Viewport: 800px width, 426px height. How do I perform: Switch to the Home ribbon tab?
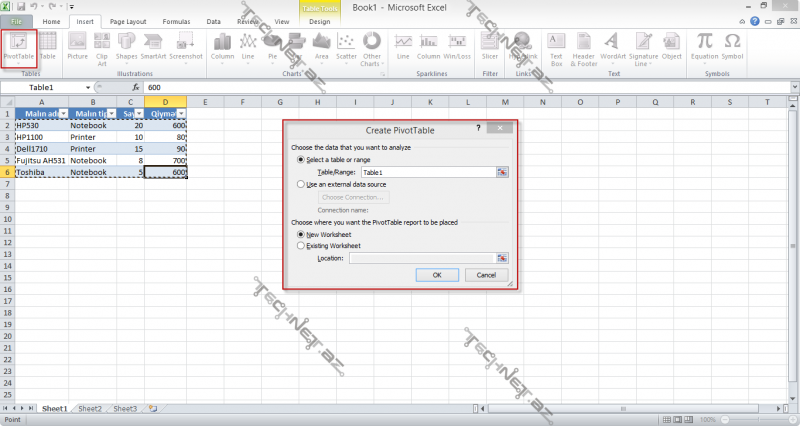pos(51,21)
